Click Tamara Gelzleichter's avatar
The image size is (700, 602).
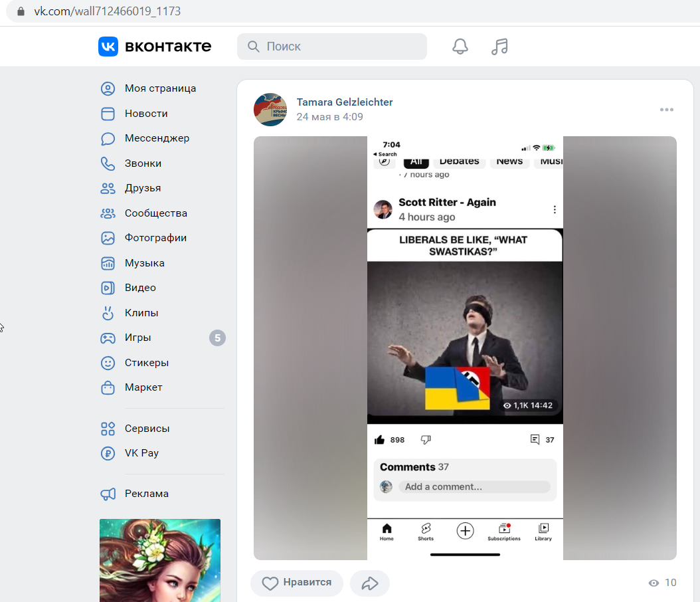coord(270,110)
